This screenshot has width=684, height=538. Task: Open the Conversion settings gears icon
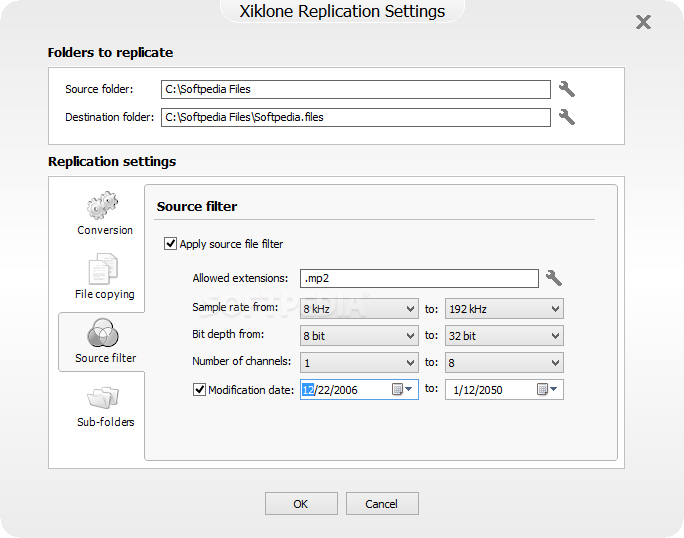click(x=103, y=205)
